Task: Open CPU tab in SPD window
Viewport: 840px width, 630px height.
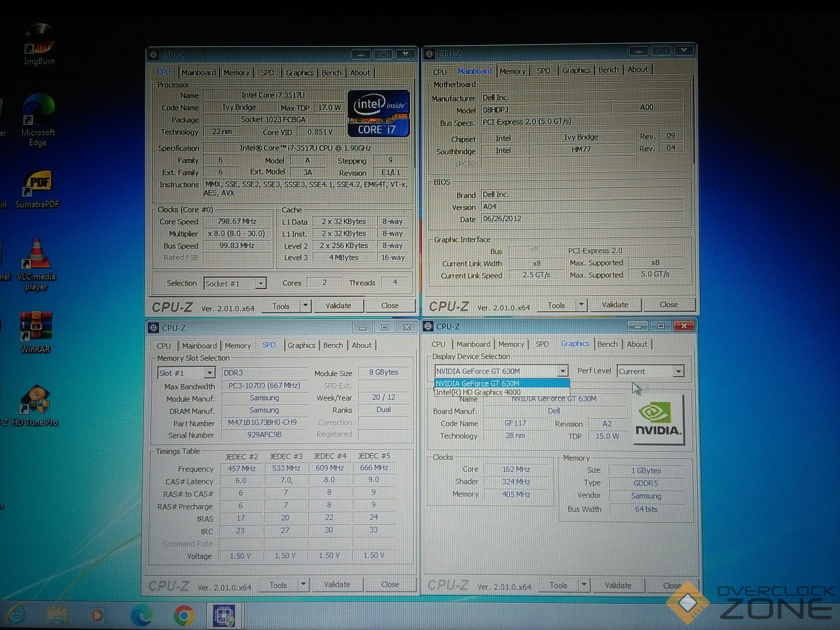Action: (x=164, y=345)
